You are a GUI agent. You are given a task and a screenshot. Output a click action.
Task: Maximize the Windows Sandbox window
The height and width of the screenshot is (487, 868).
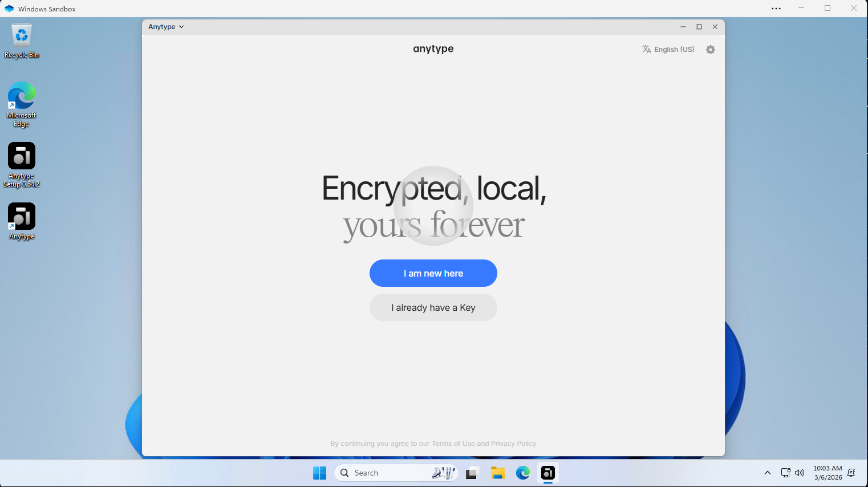828,9
